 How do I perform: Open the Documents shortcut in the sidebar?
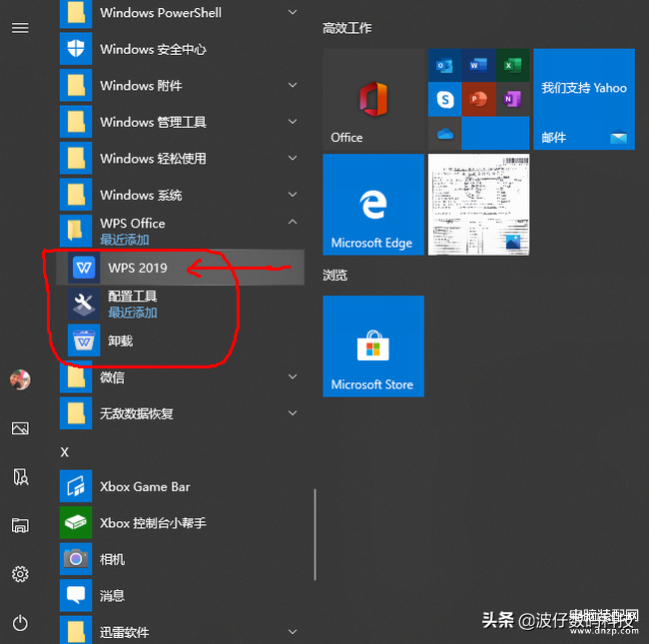tap(20, 477)
